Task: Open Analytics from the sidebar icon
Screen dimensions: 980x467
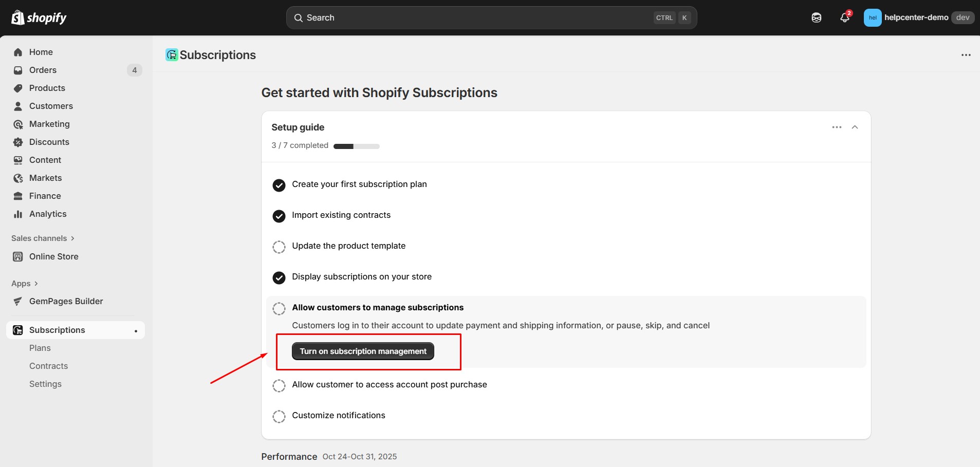Action: click(x=18, y=214)
